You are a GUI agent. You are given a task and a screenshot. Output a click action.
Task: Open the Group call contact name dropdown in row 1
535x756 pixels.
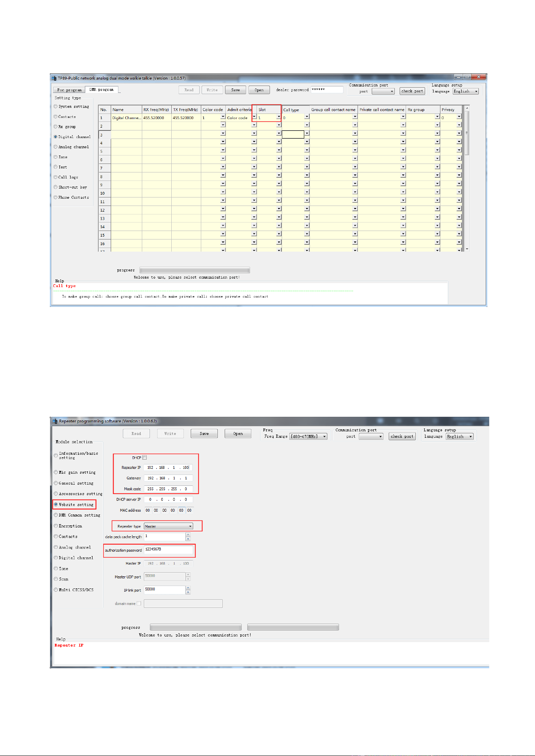[355, 117]
